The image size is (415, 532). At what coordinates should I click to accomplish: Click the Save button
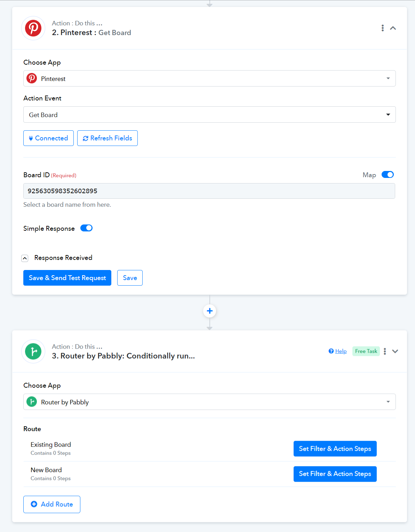coord(130,278)
